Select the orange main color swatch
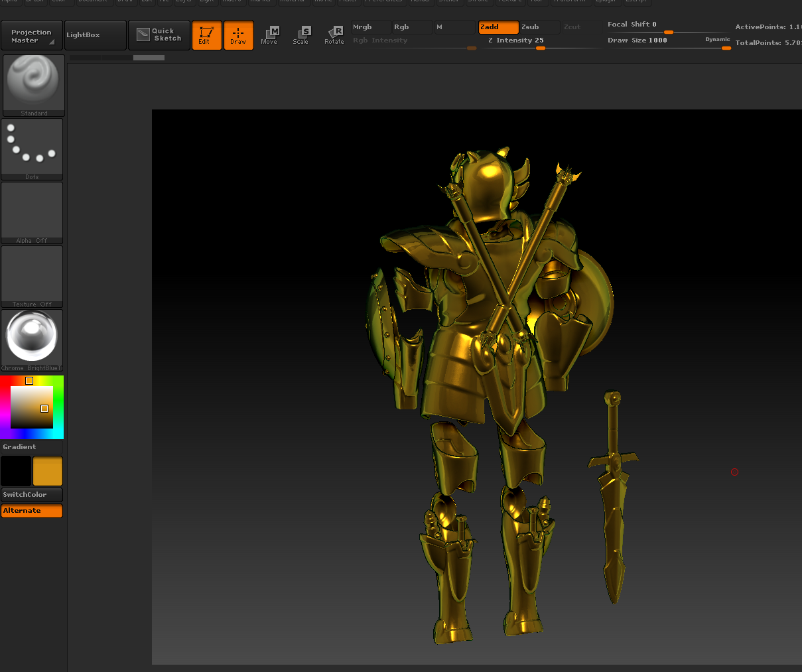Viewport: 802px width, 672px height. (48, 471)
